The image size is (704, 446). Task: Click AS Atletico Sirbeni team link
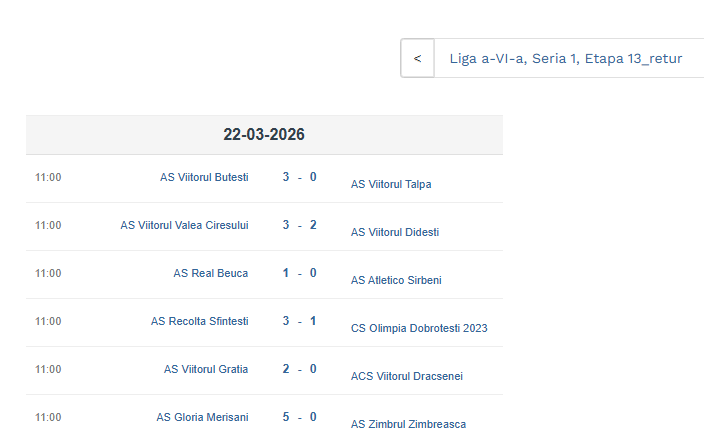396,280
